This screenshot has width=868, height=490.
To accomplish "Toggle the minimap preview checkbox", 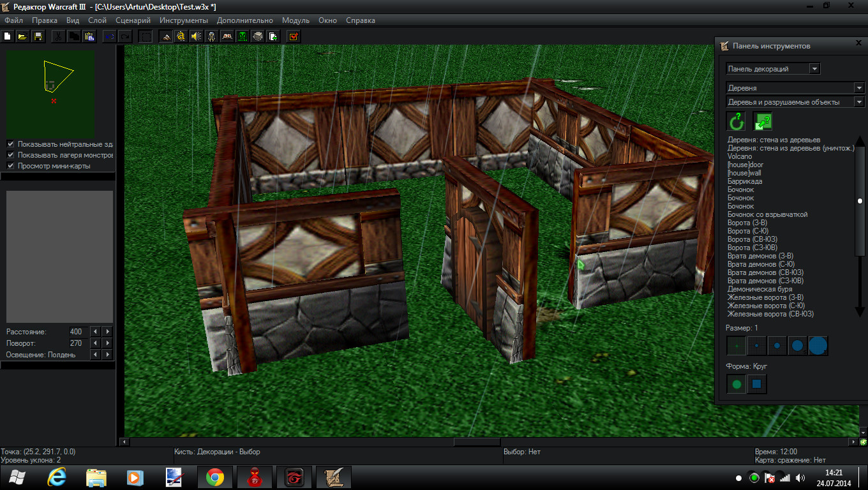I will click(10, 166).
